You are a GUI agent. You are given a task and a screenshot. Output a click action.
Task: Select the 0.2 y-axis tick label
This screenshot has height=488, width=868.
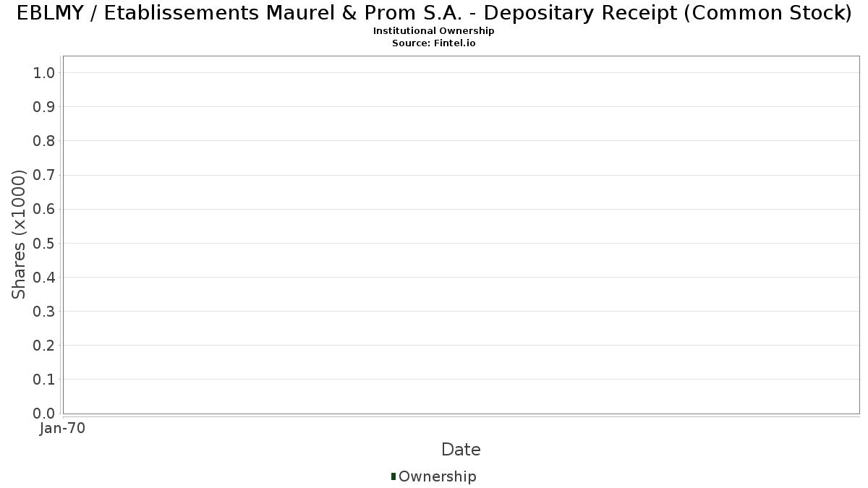pyautogui.click(x=44, y=346)
